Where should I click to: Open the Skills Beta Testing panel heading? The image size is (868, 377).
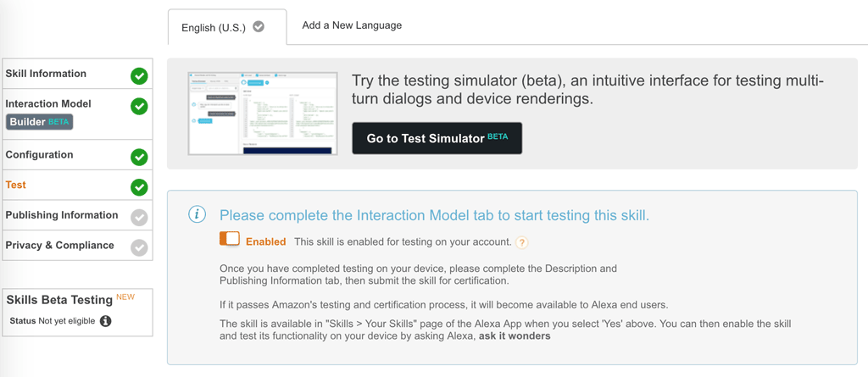(x=60, y=300)
